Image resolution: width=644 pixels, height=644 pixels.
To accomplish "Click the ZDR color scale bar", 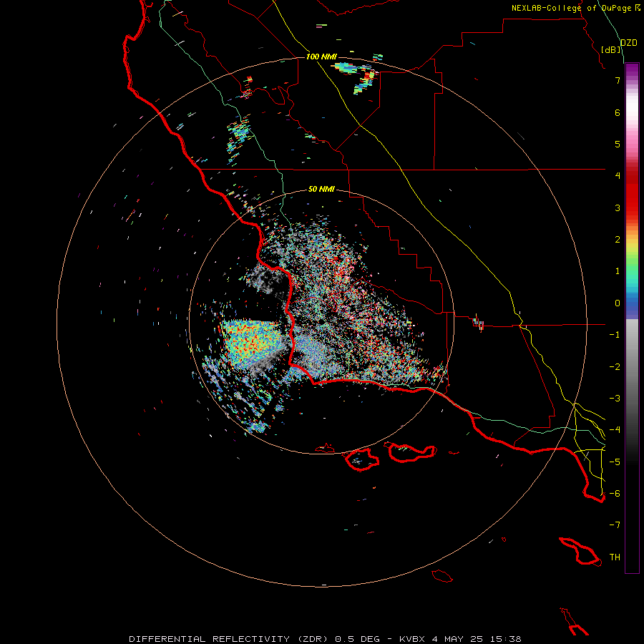I will point(632,318).
